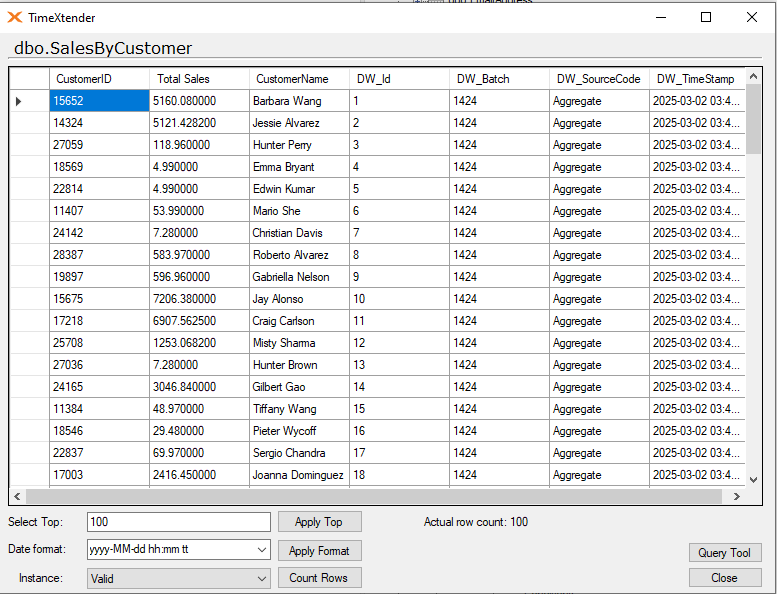Click the DW_Batch cell in Hunter Perry row

[500, 145]
